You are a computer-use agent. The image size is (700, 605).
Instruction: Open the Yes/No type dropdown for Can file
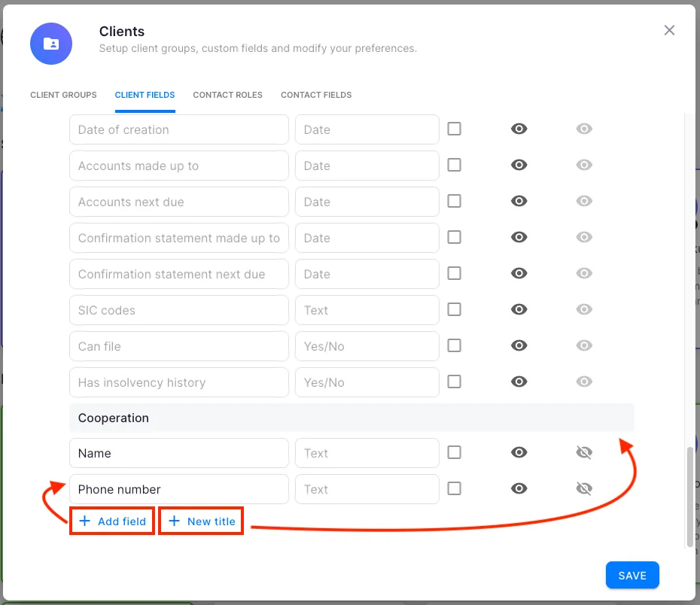[367, 346]
